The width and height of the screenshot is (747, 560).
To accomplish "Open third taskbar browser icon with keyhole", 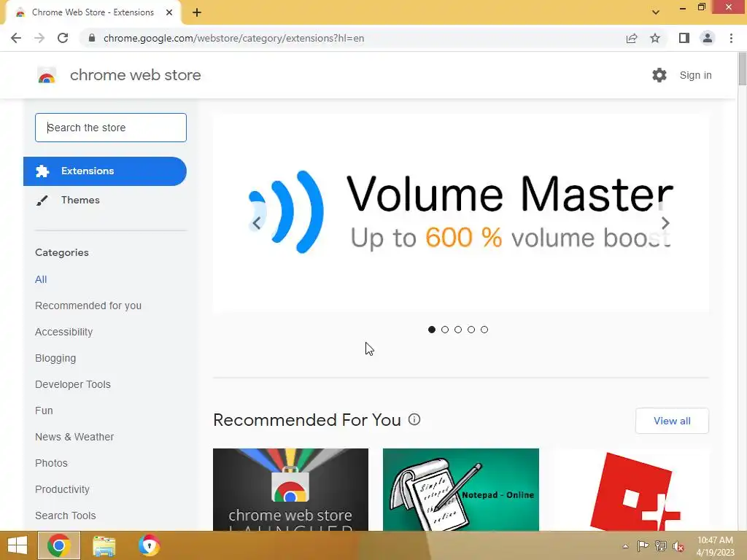I will point(149,545).
